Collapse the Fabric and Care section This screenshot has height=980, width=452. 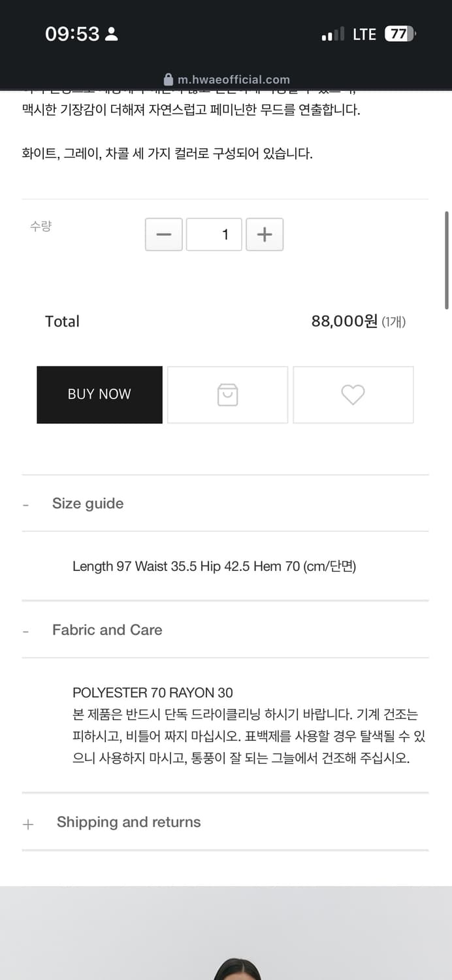pyautogui.click(x=107, y=630)
